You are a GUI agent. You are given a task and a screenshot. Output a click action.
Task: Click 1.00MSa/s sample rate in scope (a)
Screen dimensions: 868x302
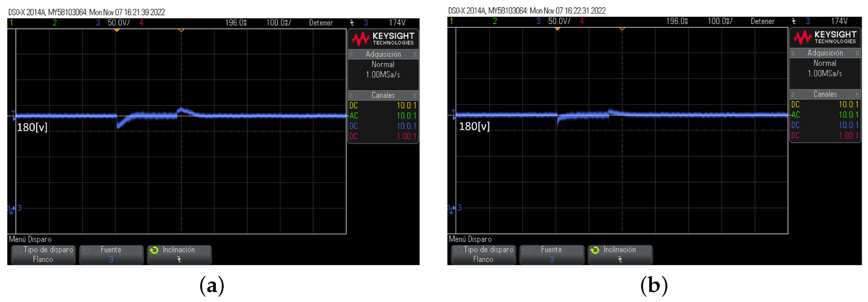[x=383, y=75]
